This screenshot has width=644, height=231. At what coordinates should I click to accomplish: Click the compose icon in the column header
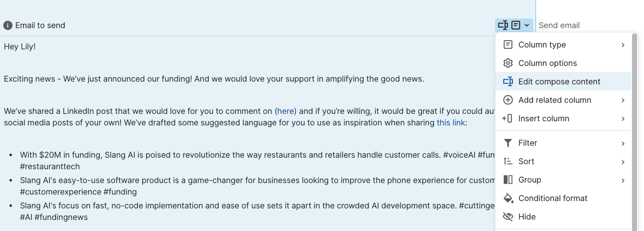tap(503, 25)
